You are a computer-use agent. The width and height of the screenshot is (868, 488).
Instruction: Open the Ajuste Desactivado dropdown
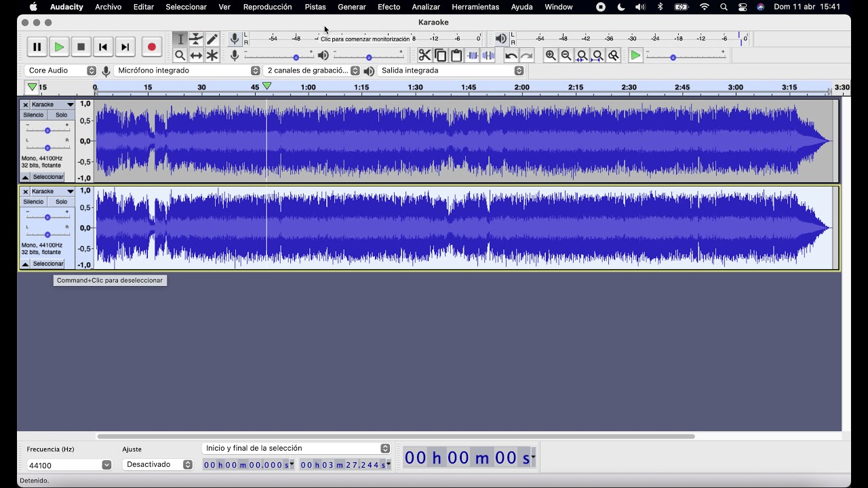(x=158, y=465)
